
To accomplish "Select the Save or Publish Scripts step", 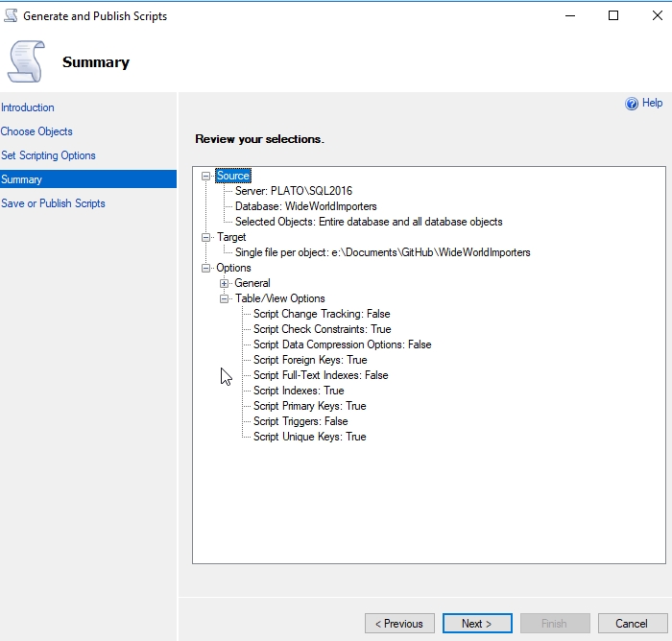I will click(x=53, y=203).
